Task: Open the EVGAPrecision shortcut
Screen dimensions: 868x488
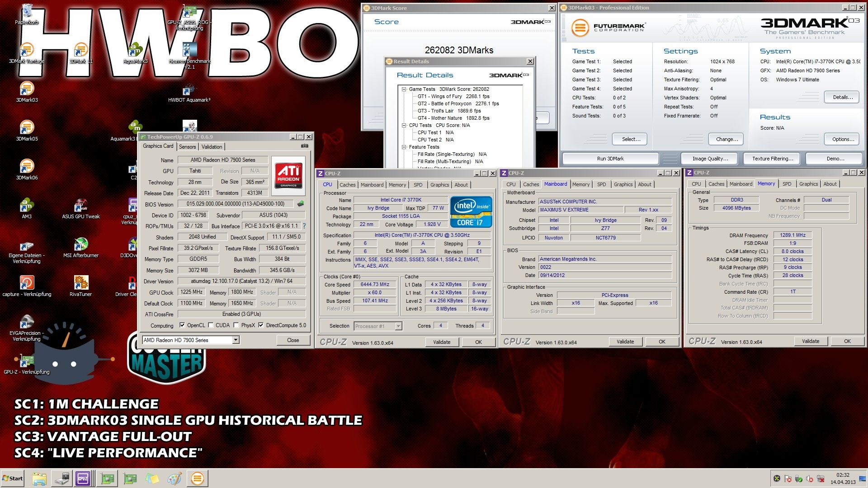Action: 27,328
